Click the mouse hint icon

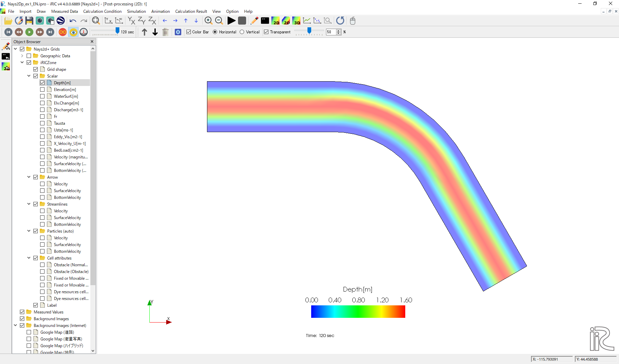coord(353,21)
